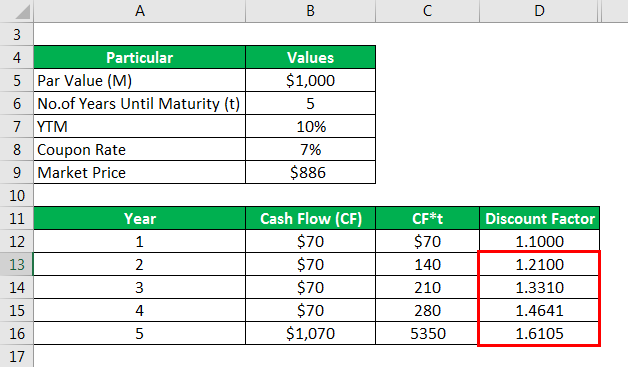
Task: Select discount factor 1.1000 cell
Action: [539, 242]
